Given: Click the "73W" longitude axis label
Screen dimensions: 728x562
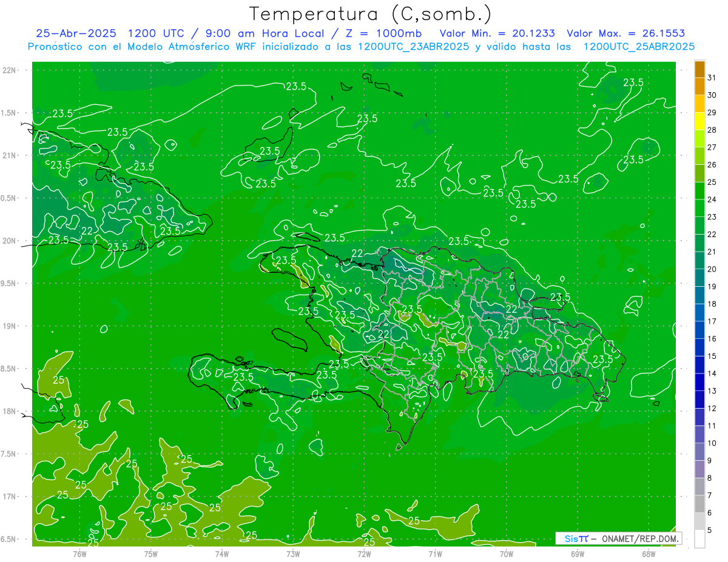Looking at the screenshot, I should 293,554.
